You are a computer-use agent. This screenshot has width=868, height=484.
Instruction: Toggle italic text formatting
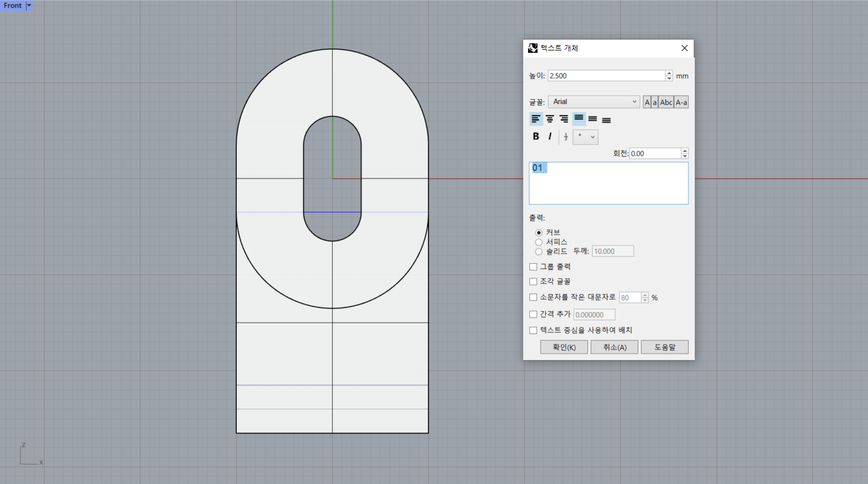[x=550, y=136]
